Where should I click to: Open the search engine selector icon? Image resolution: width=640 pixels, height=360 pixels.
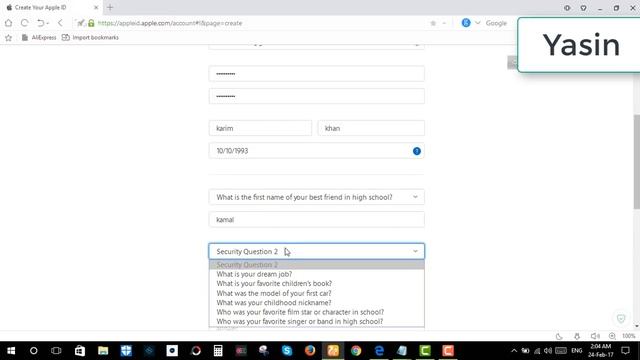466,23
